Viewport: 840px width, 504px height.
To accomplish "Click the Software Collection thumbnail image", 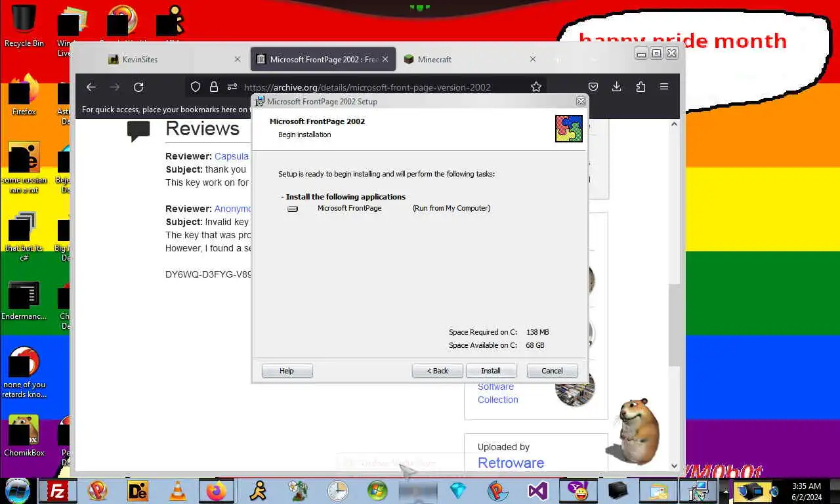I will click(575, 387).
